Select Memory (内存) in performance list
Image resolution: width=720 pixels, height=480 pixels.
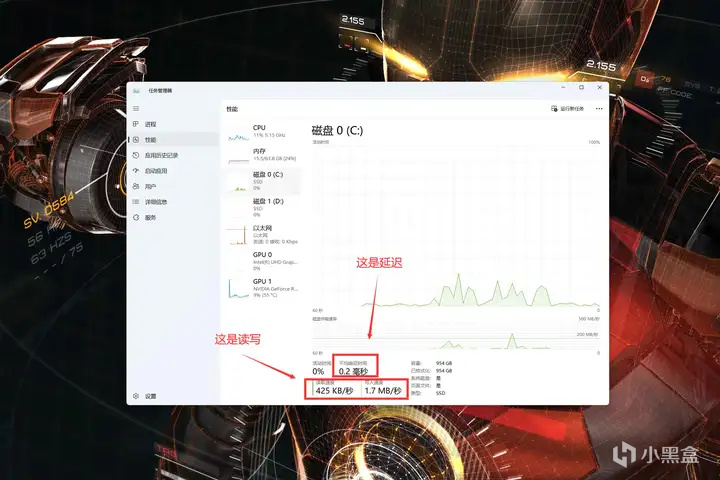[x=263, y=155]
